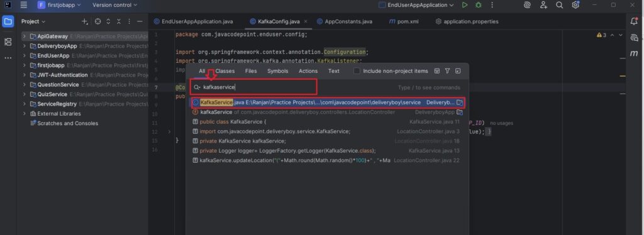The width and height of the screenshot is (644, 235).
Task: Select 'public class KafkaService {' result
Action: coord(328,122)
